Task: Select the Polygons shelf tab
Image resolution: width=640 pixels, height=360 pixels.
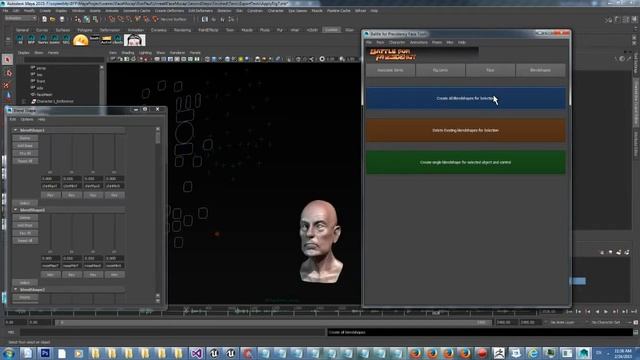Action: click(84, 30)
